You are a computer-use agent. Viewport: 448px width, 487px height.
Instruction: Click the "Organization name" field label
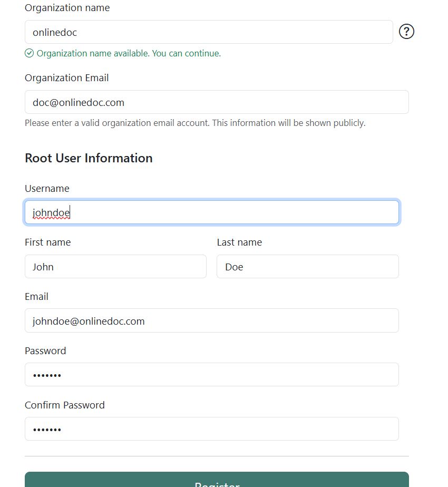point(67,8)
